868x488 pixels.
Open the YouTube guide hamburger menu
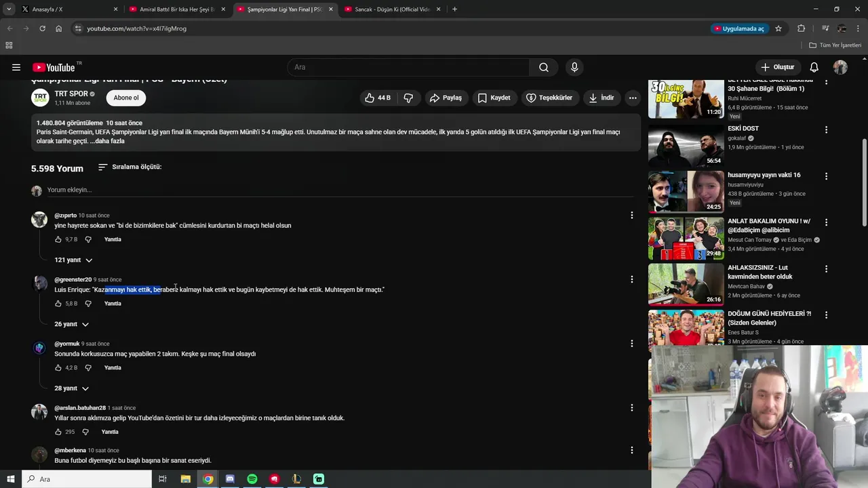coord(16,67)
